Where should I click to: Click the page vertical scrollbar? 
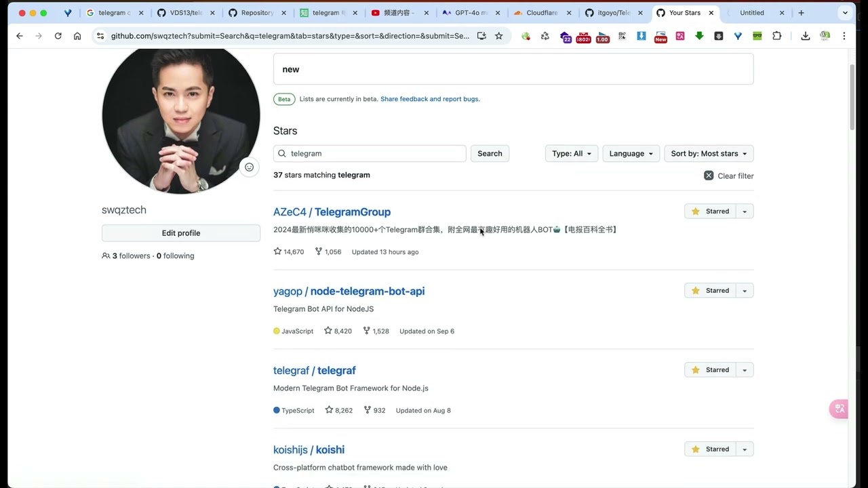(852, 98)
